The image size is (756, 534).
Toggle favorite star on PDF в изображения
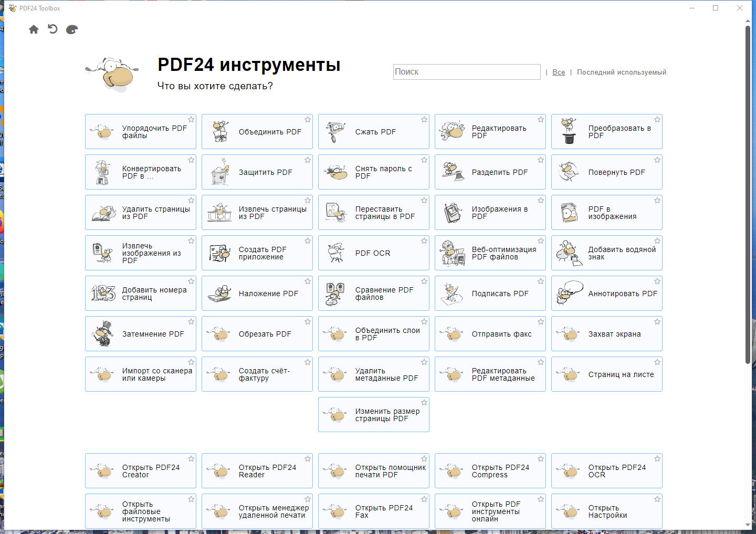(x=657, y=201)
